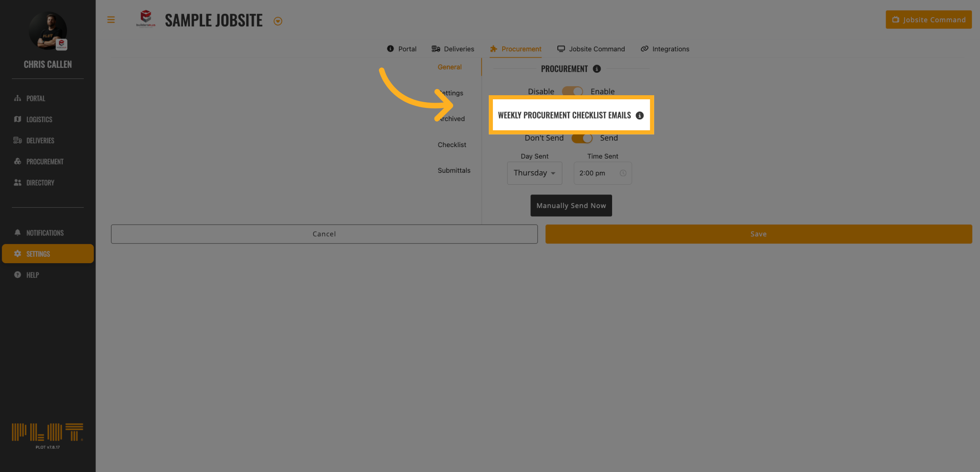
Task: Toggle the Procurement Disable/Enable switch
Action: [x=572, y=92]
